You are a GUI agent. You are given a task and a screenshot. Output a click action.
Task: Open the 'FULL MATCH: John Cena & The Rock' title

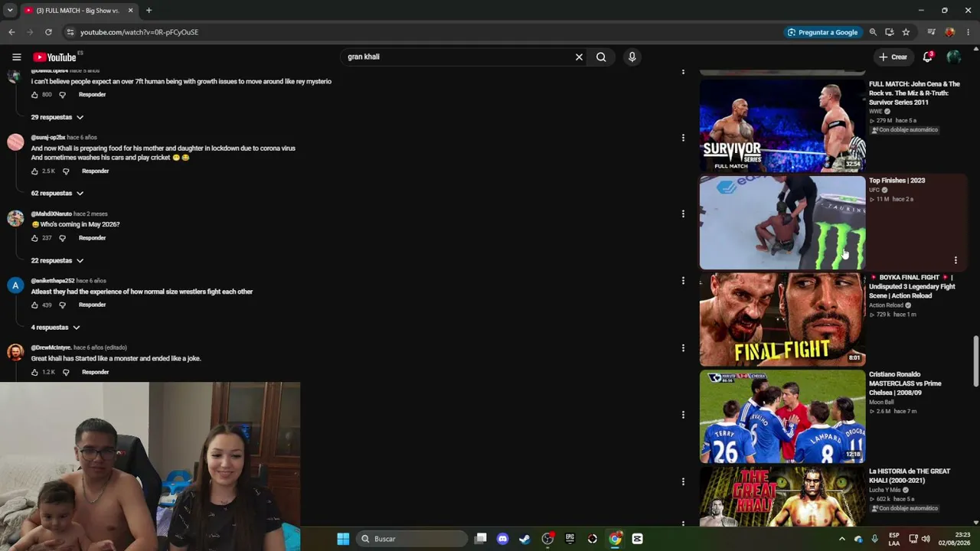pos(914,93)
